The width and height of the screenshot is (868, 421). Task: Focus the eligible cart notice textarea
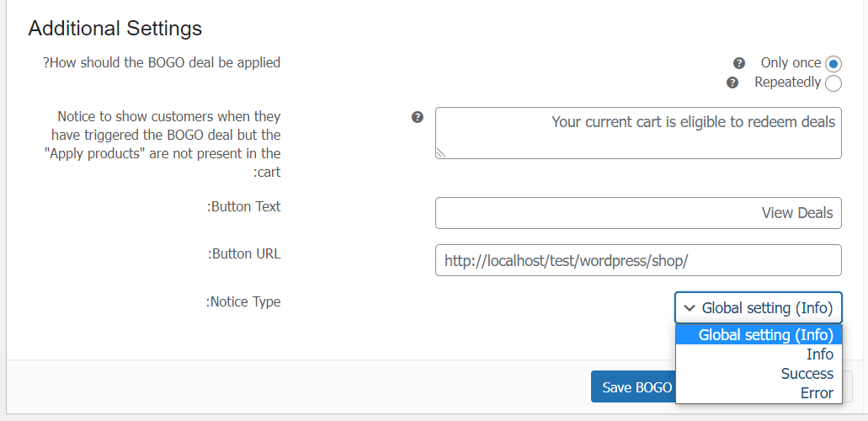point(638,133)
